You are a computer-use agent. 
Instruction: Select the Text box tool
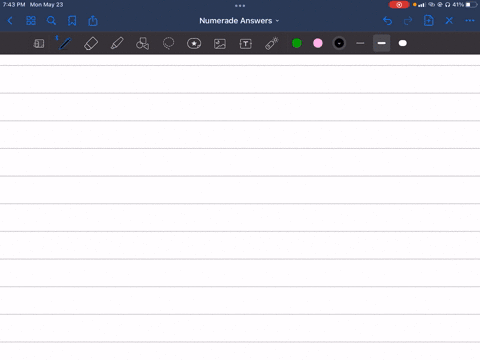click(x=246, y=44)
